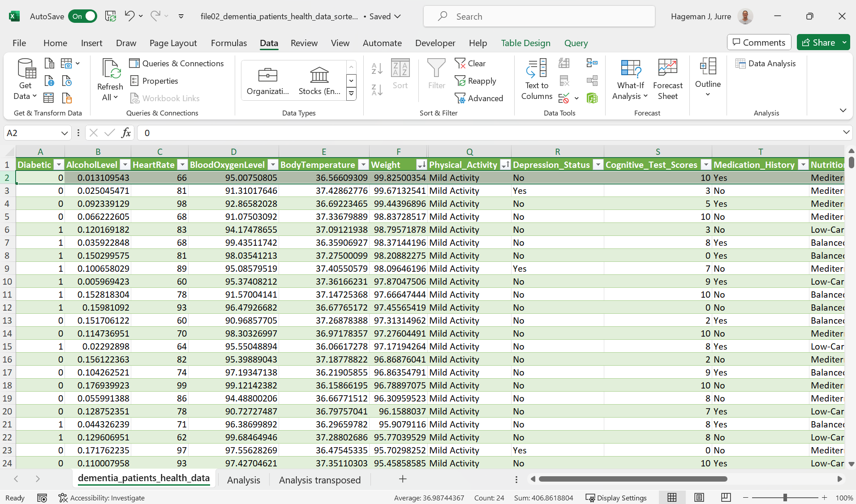Viewport: 856px width, 504px height.
Task: Select the Stocks data type
Action: click(319, 81)
